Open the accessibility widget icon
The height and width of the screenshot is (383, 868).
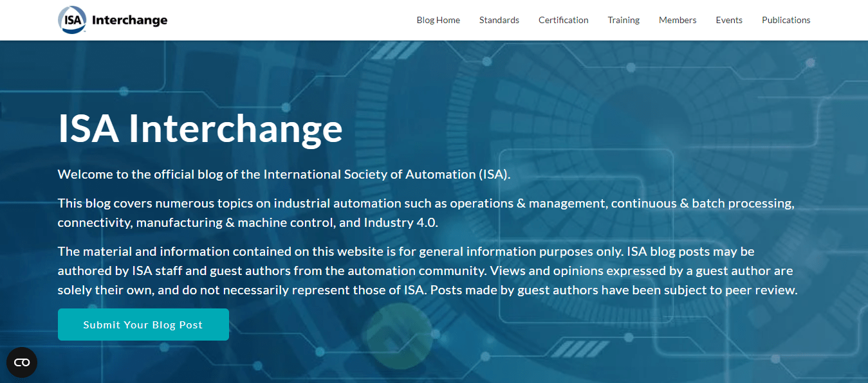coord(22,362)
